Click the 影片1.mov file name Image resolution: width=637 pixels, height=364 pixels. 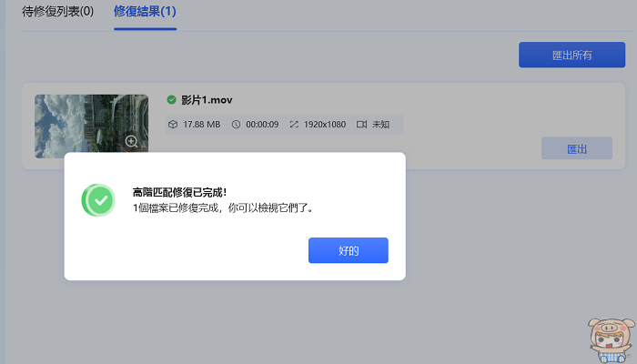coord(207,100)
